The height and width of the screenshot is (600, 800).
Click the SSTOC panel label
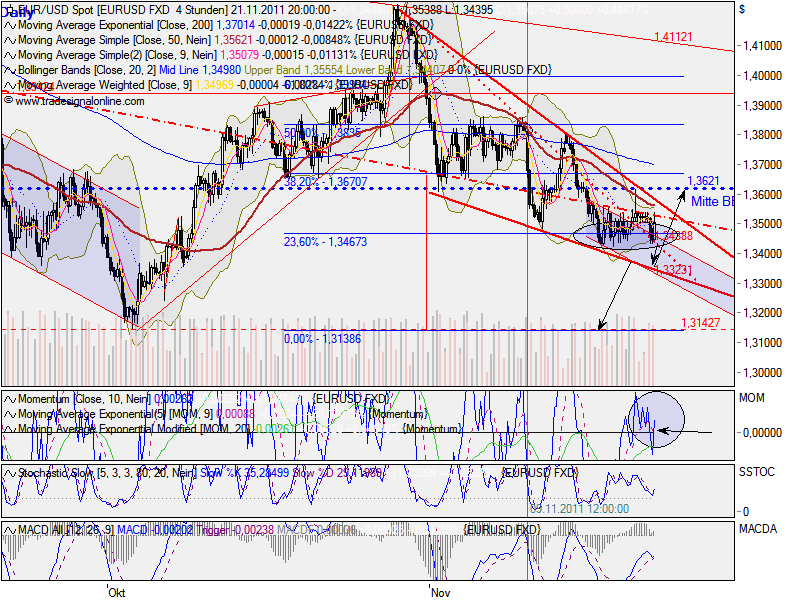(756, 470)
